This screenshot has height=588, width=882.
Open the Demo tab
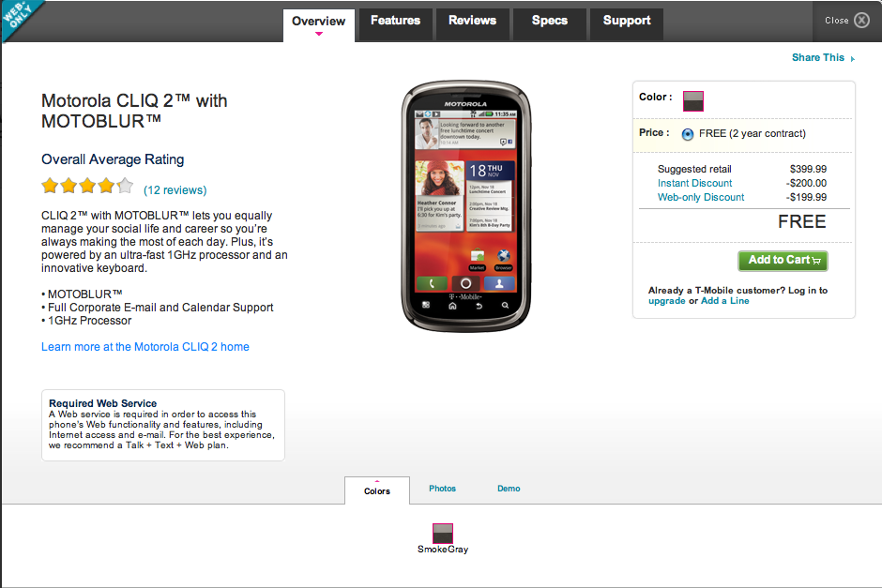click(x=509, y=489)
